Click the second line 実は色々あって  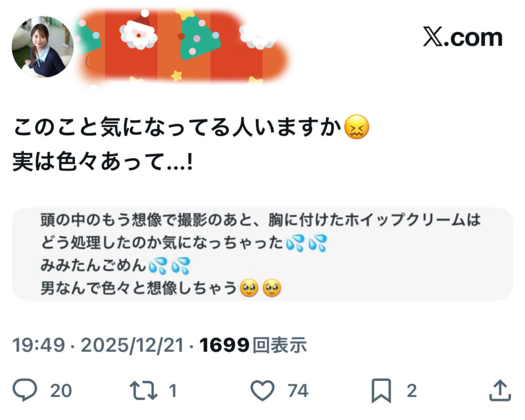(x=103, y=161)
